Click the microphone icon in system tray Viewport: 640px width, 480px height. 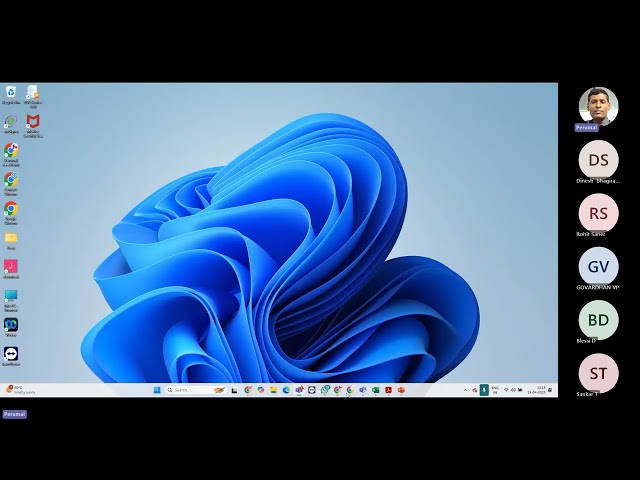click(484, 390)
